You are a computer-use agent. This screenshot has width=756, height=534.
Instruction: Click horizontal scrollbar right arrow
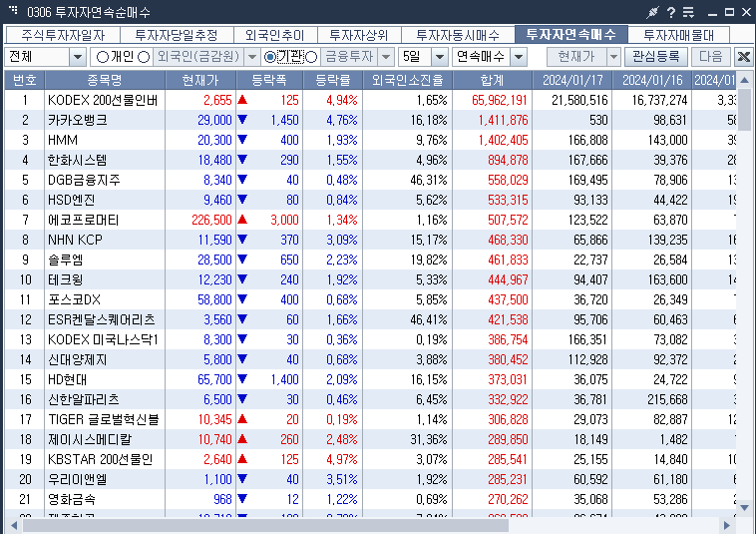tap(727, 525)
